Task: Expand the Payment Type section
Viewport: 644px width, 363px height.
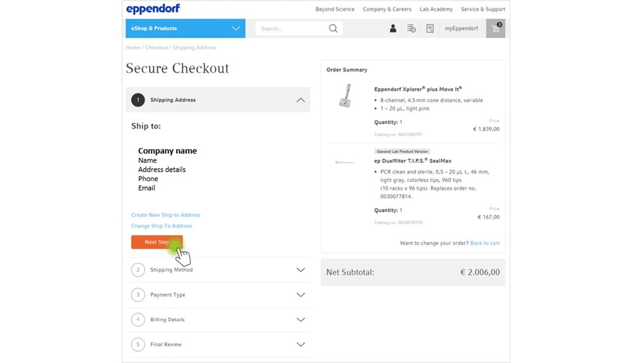Action: click(301, 295)
